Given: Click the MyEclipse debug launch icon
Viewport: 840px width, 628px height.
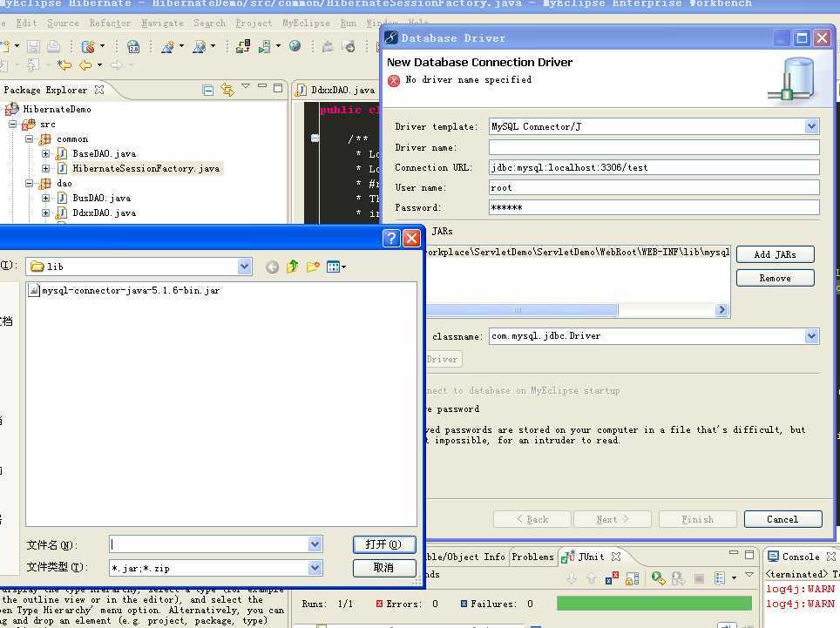Looking at the screenshot, I should tap(88, 46).
